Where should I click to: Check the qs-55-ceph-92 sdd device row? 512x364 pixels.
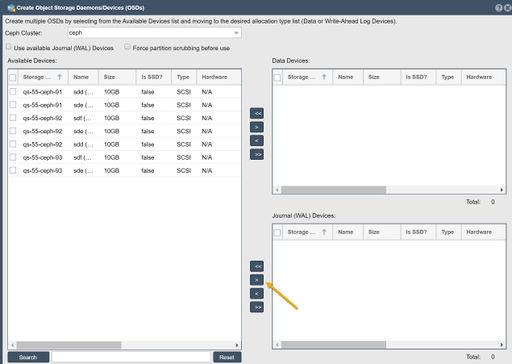[13, 144]
